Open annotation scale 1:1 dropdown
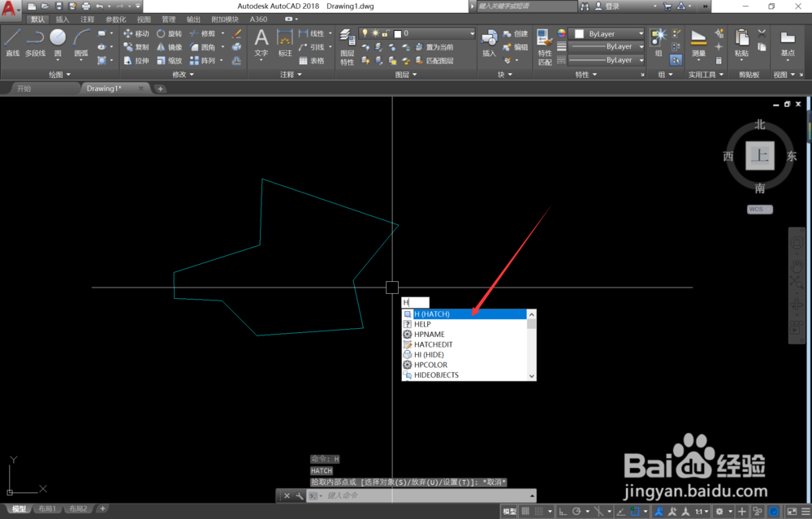Image resolution: width=812 pixels, height=519 pixels. pyautogui.click(x=702, y=511)
